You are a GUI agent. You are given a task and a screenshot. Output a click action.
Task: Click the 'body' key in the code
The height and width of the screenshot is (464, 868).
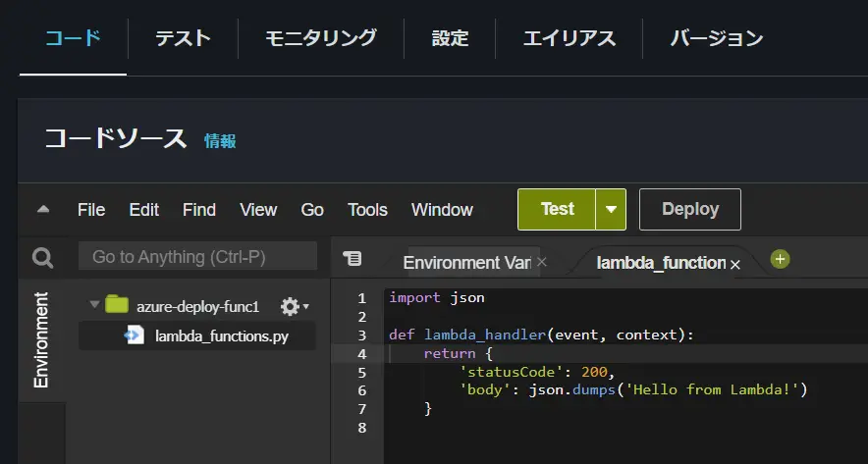(485, 389)
